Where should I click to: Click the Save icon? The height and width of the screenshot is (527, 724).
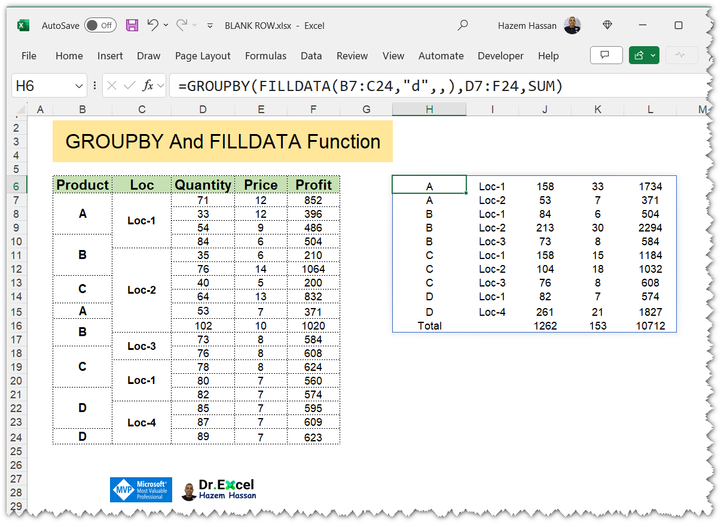pyautogui.click(x=132, y=25)
